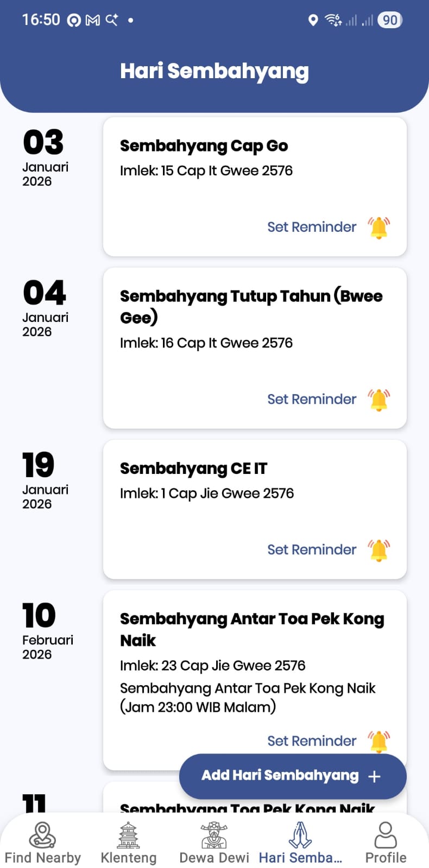The width and height of the screenshot is (429, 868).
Task: Tap bell icon for Sembahyang Tutup Tahun
Action: [x=379, y=400]
